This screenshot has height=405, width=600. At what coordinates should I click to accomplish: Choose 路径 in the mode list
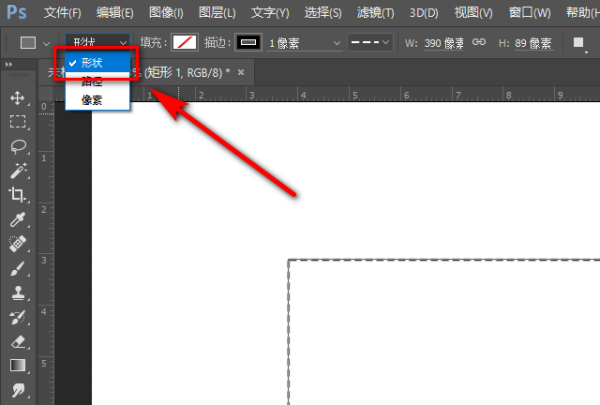pyautogui.click(x=98, y=81)
